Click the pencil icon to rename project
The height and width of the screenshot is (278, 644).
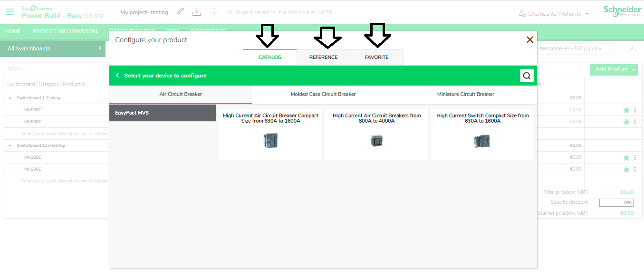click(x=180, y=12)
